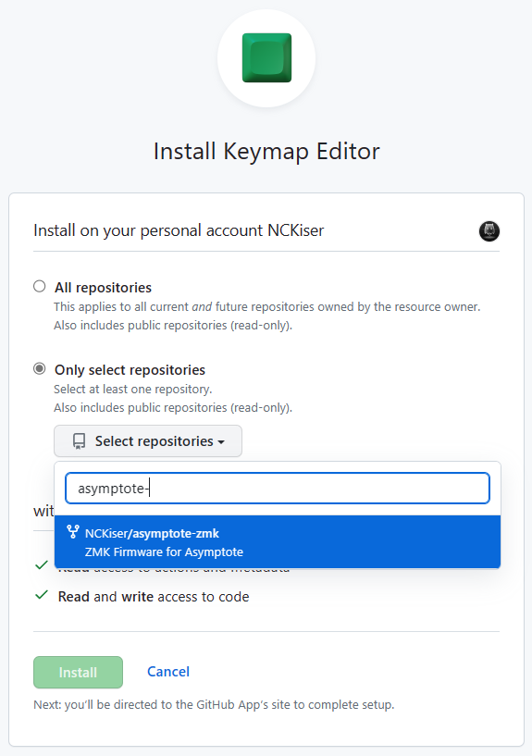
Task: Select the All repositories radio button
Action: [x=40, y=287]
